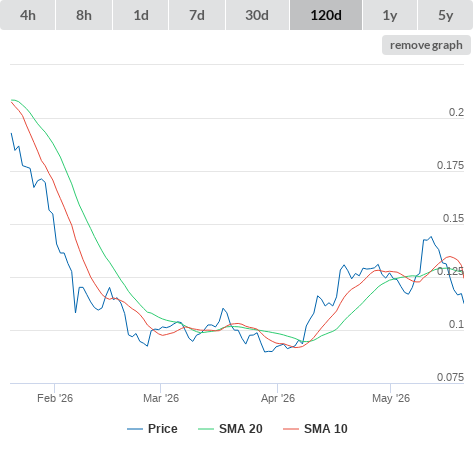View the 5y price range
474x455 pixels.
pyautogui.click(x=446, y=15)
